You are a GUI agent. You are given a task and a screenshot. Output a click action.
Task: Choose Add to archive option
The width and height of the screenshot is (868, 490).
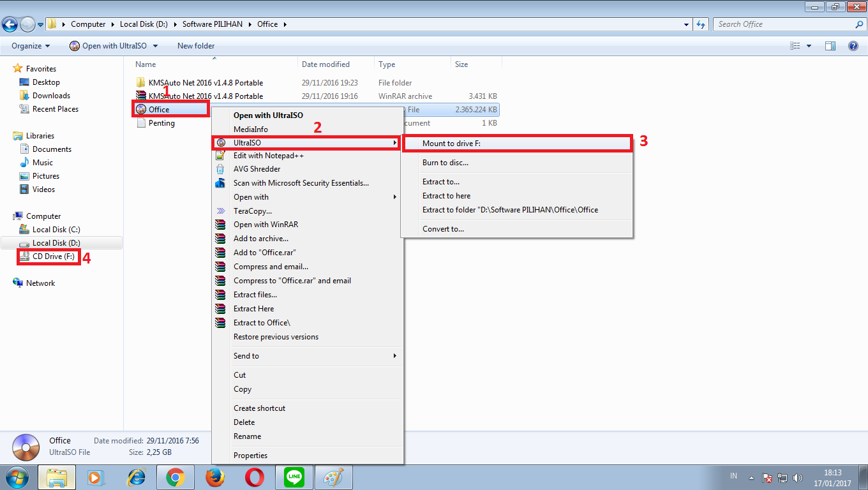[308, 239]
